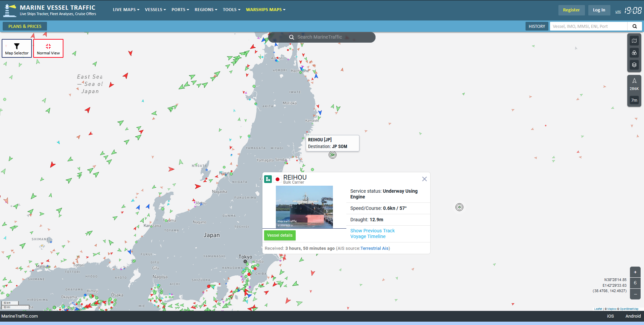Click the 7m update interval button
The width and height of the screenshot is (644, 325).
point(634,100)
